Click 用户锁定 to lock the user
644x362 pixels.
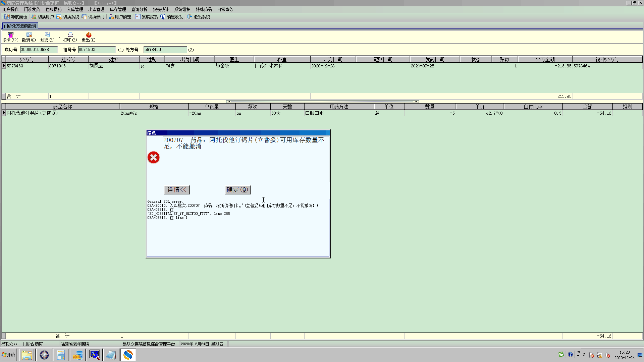120,17
